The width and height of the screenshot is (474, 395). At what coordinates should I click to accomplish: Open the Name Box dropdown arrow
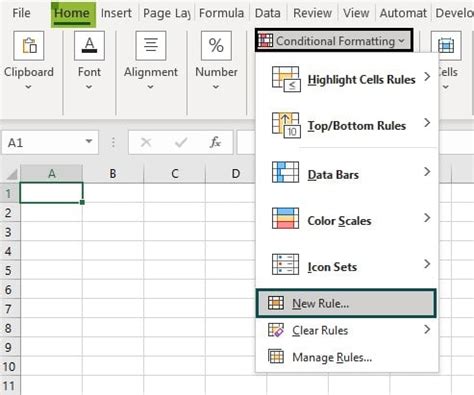[x=89, y=141]
